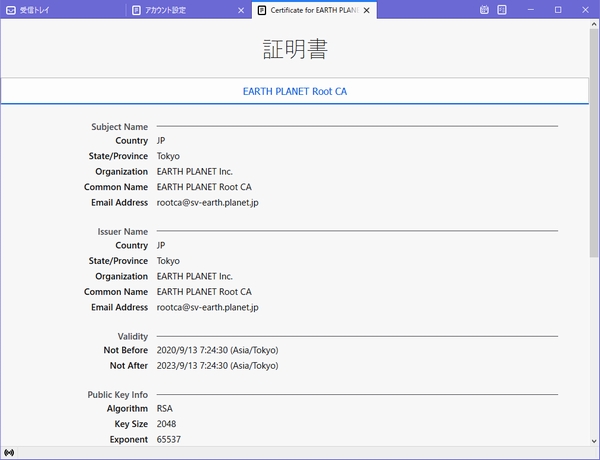Close the アカウント設定 tab
This screenshot has width=600, height=460.
pyautogui.click(x=241, y=10)
